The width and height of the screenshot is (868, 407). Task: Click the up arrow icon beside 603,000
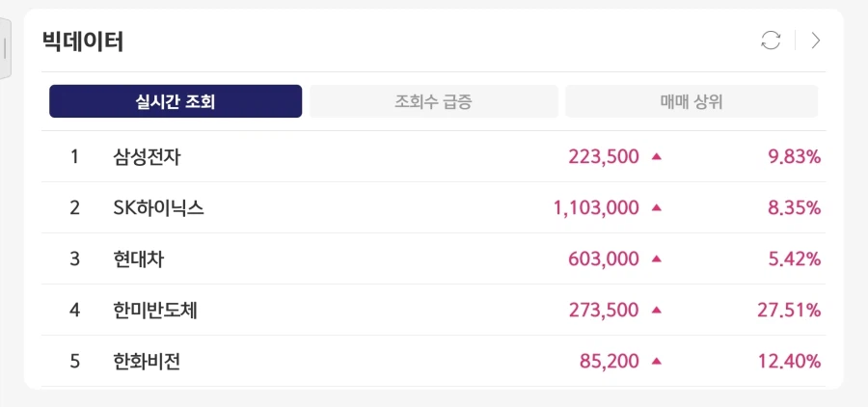click(x=657, y=258)
